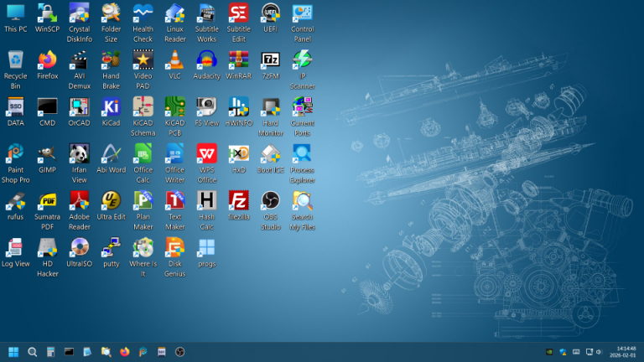Viewport: 644px width, 362px height.
Task: Click the Recycle Bin icon
Action: coord(15,60)
